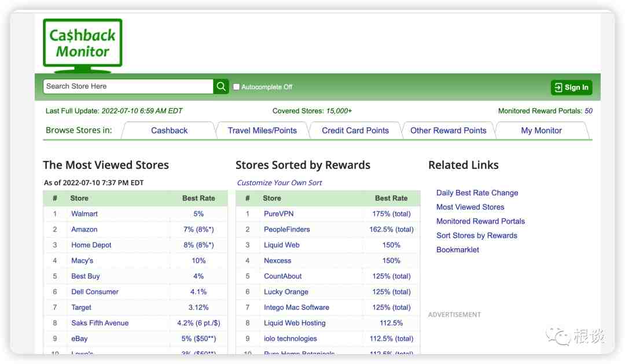Click the Customize Your Own Sort link
The height and width of the screenshot is (364, 625).
coord(280,183)
